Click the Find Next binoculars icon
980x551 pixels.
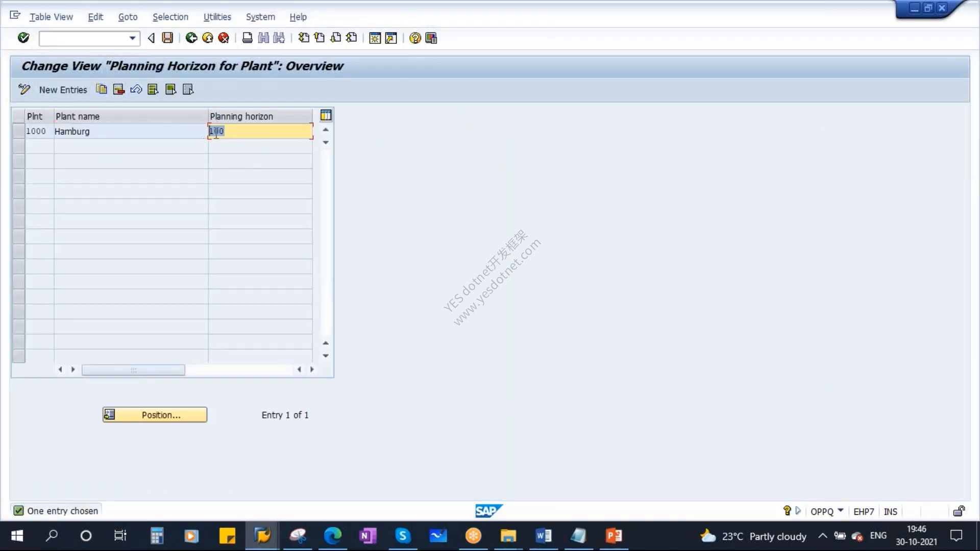279,38
